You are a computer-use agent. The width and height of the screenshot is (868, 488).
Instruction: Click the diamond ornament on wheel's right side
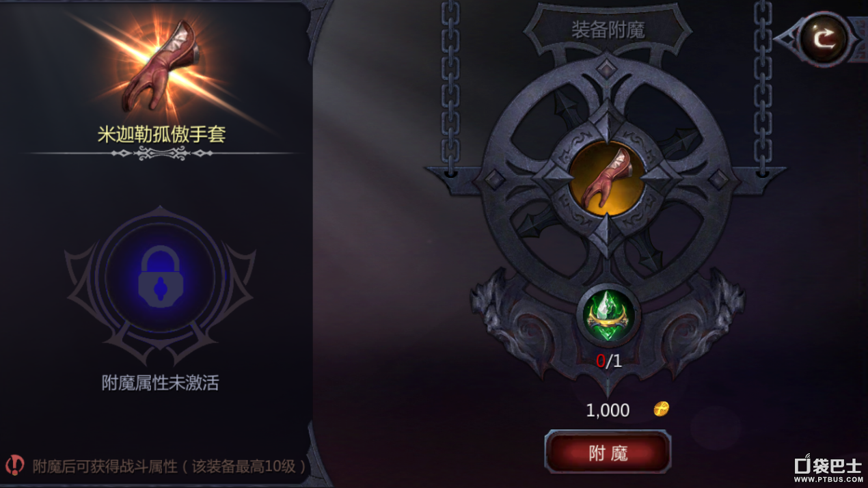pos(719,179)
